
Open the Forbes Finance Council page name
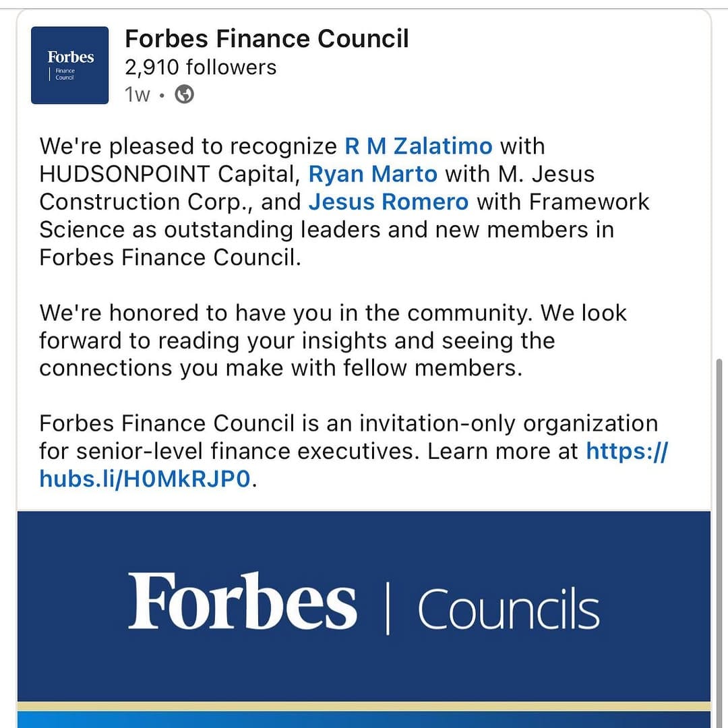(266, 38)
